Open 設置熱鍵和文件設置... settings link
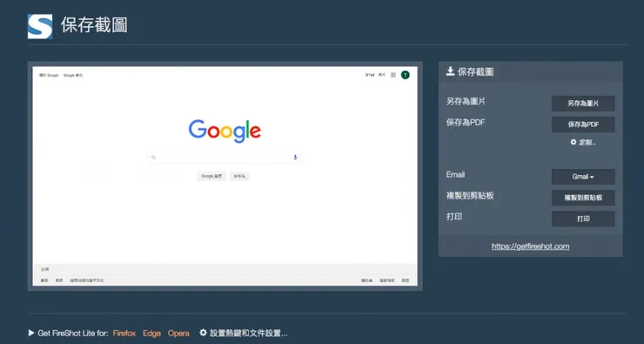644x344 pixels. [249, 333]
